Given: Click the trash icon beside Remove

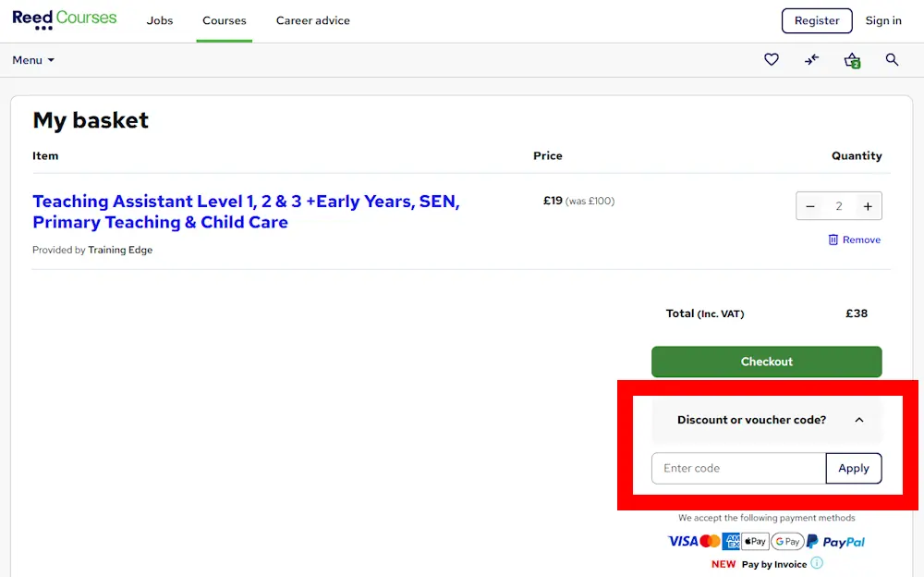Looking at the screenshot, I should 833,239.
